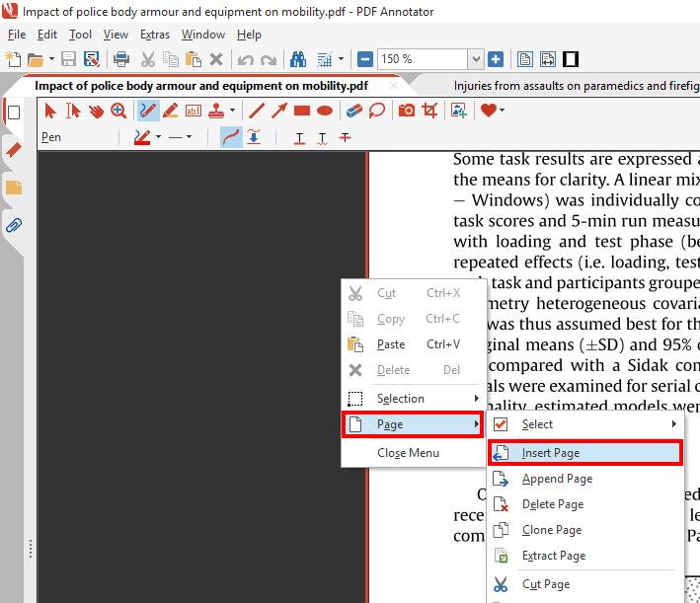Click the zoom percentage field
The width and height of the screenshot is (700, 603).
click(x=423, y=59)
